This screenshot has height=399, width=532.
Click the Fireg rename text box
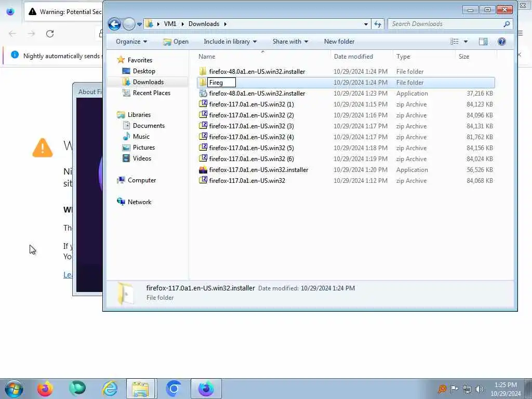221,83
